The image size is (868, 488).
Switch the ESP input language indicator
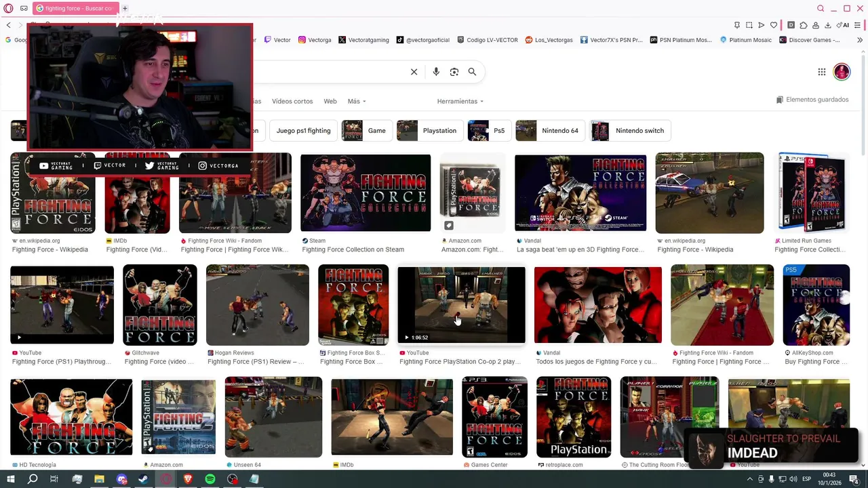[x=807, y=479]
